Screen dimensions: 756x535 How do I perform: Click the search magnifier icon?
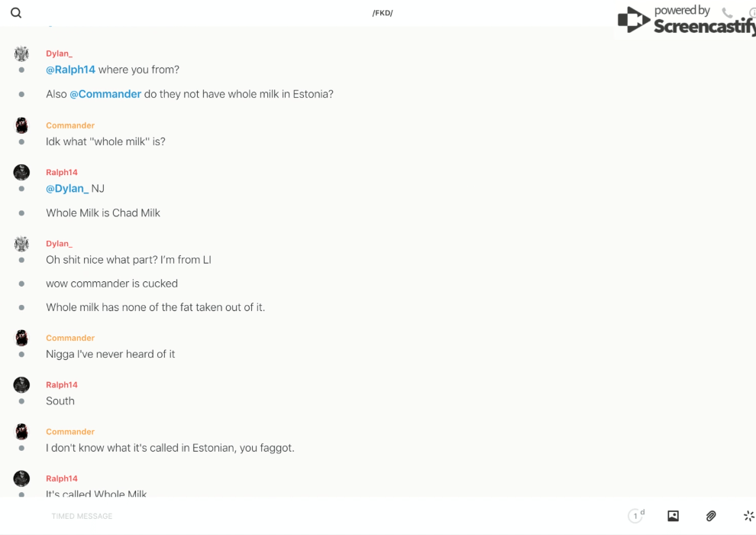[x=16, y=13]
